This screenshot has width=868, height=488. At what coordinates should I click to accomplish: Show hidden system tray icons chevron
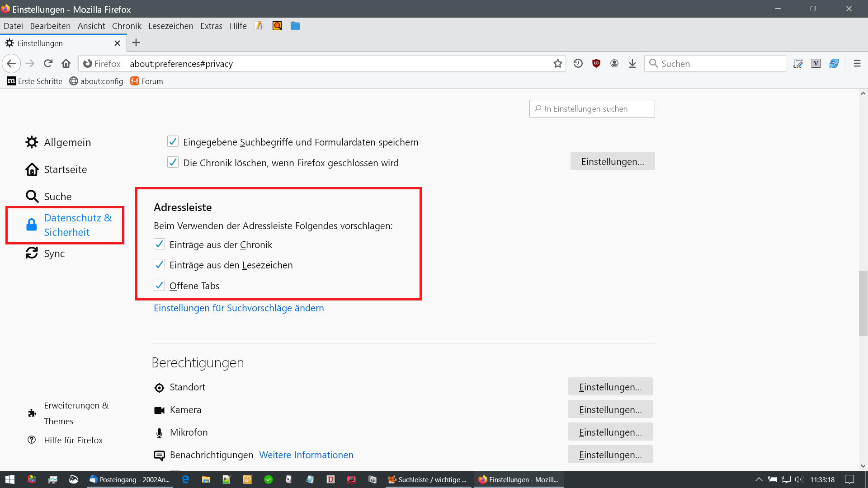click(759, 479)
